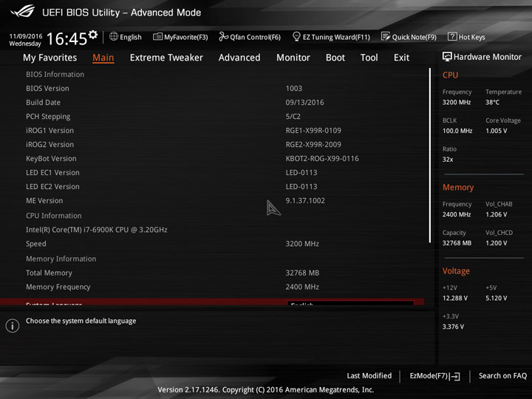Viewport: 532px width, 399px height.
Task: Open the Advanced tab
Action: coord(239,58)
